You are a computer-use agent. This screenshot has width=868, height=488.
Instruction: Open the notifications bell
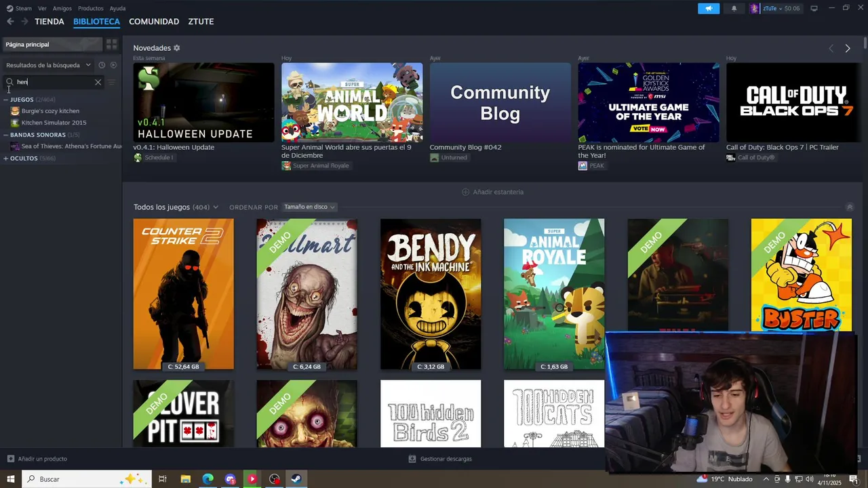click(x=734, y=8)
